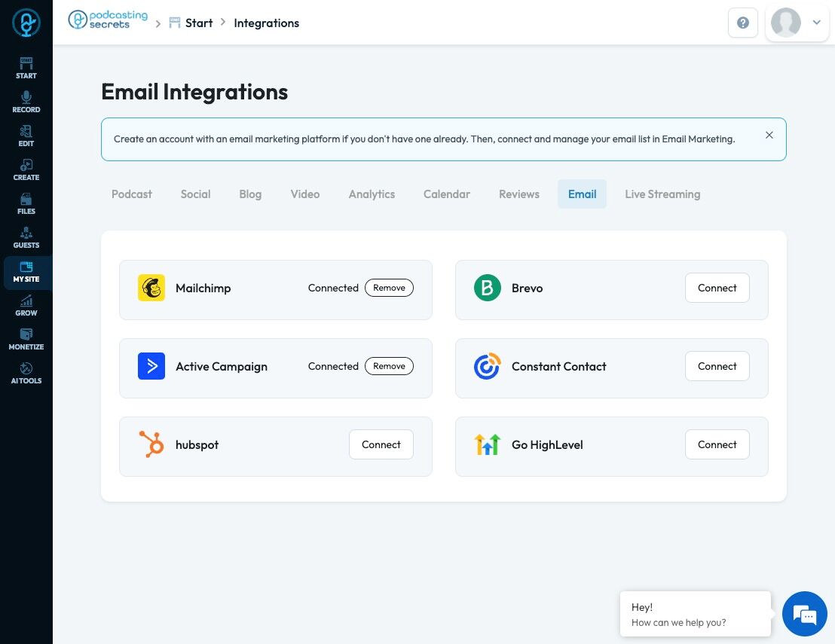Open the Record microphone section
The image size is (835, 644).
(x=26, y=102)
